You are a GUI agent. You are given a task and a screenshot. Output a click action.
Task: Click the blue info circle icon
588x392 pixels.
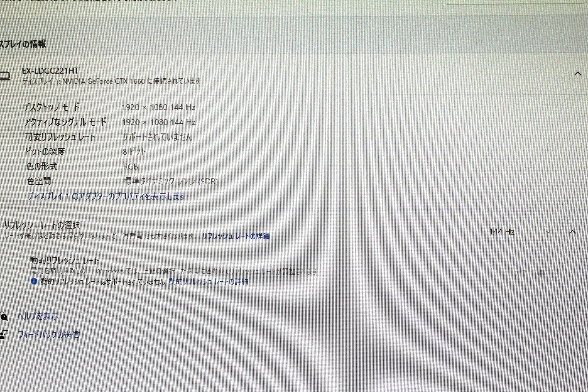pos(34,282)
